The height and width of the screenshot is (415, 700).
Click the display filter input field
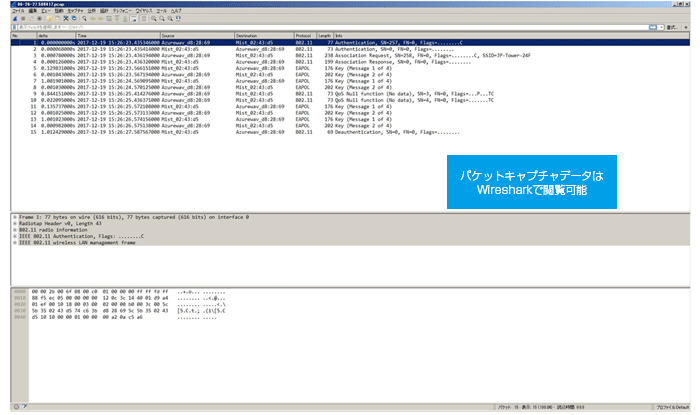pos(333,27)
